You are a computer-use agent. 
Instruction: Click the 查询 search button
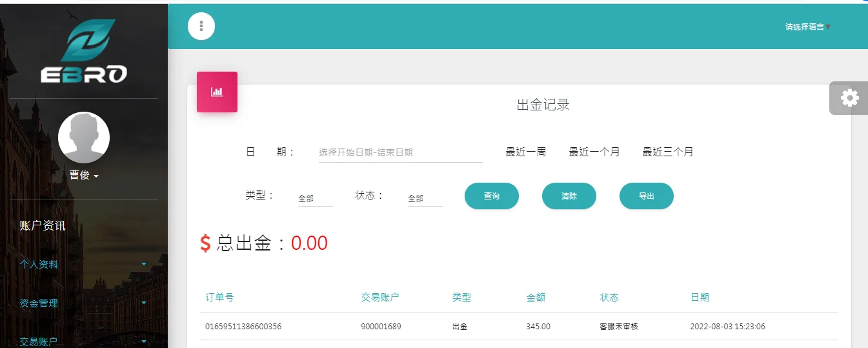492,196
